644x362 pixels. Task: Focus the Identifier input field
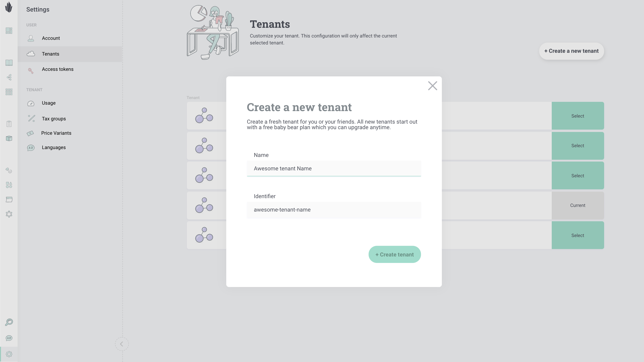334,210
